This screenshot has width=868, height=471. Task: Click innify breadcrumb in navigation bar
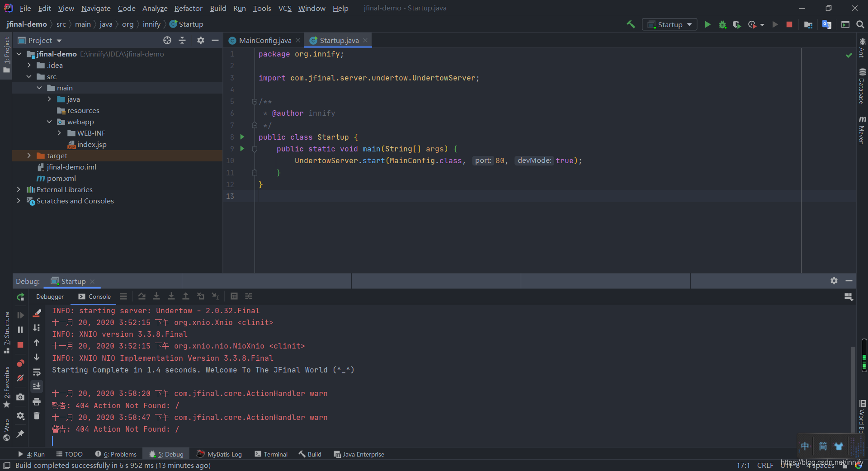tap(151, 24)
